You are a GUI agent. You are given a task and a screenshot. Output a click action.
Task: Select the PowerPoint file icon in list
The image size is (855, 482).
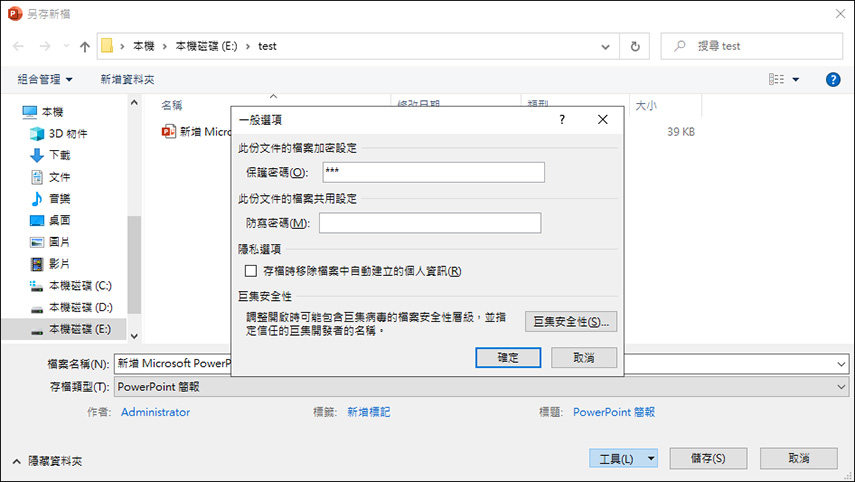coord(168,131)
